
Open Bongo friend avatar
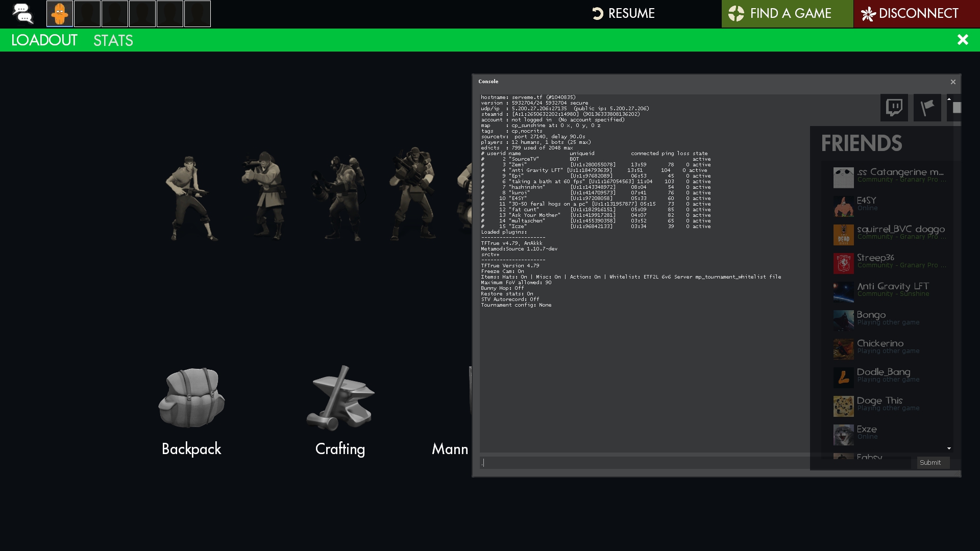click(x=843, y=321)
